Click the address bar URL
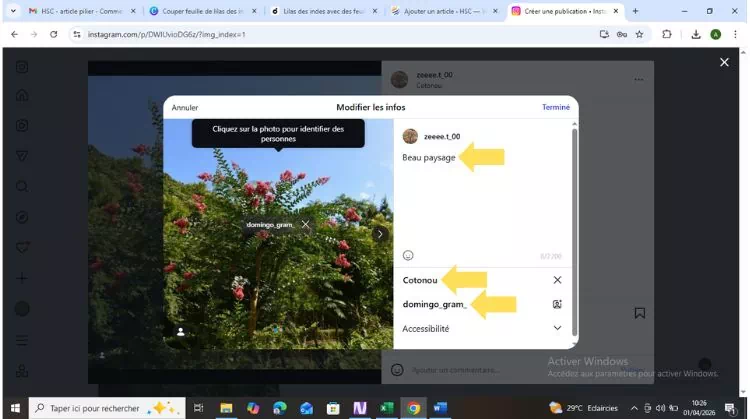This screenshot has width=750, height=419. click(166, 34)
